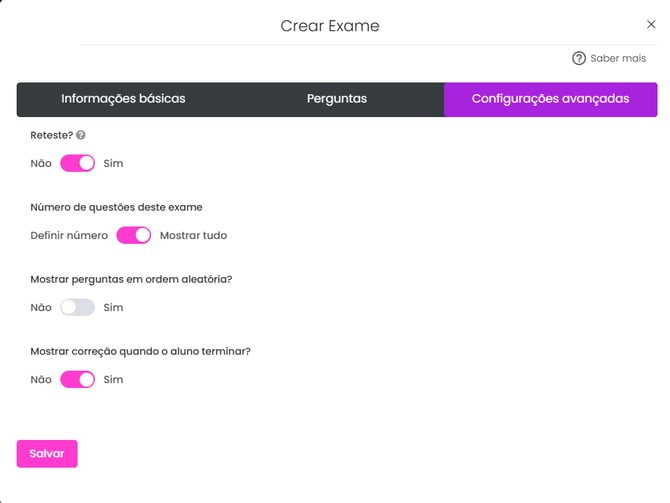Switch to the Informações básicas tab

(x=123, y=99)
